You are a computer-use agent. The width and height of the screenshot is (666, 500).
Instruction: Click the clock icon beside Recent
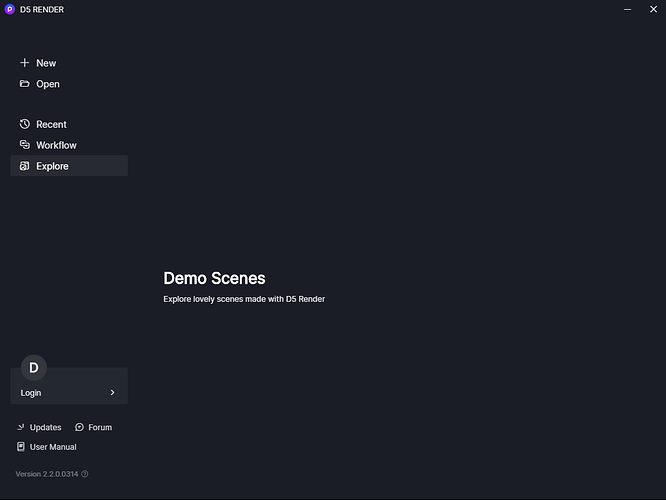[25, 124]
